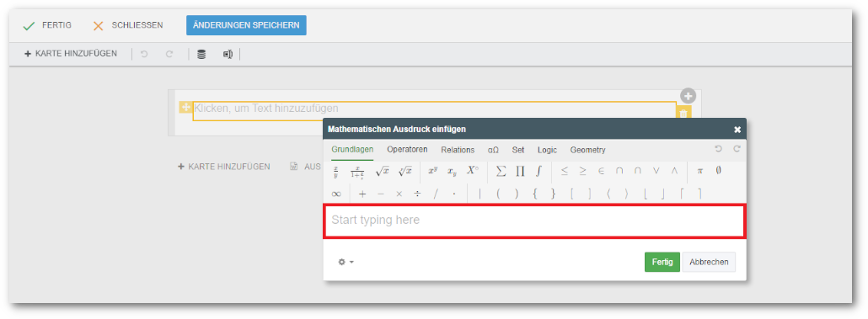Image resolution: width=868 pixels, height=319 pixels.
Task: Click green Fertig button in dialog
Action: [x=662, y=262]
